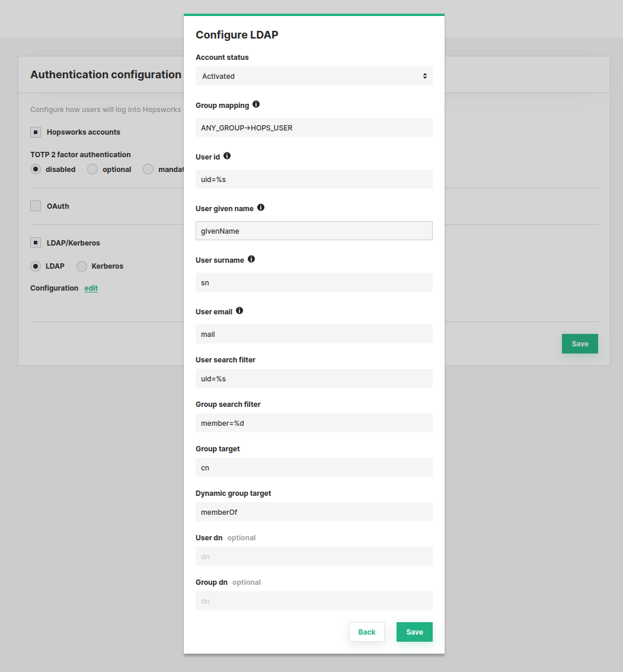The height and width of the screenshot is (672, 623).
Task: Open the Account status dropdown
Action: click(314, 76)
